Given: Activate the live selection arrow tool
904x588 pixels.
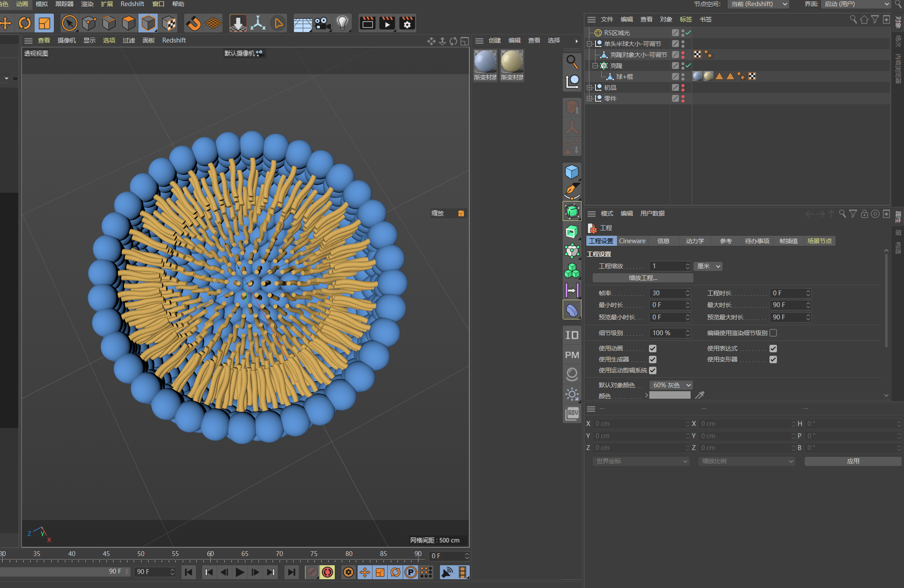Looking at the screenshot, I should coord(69,23).
